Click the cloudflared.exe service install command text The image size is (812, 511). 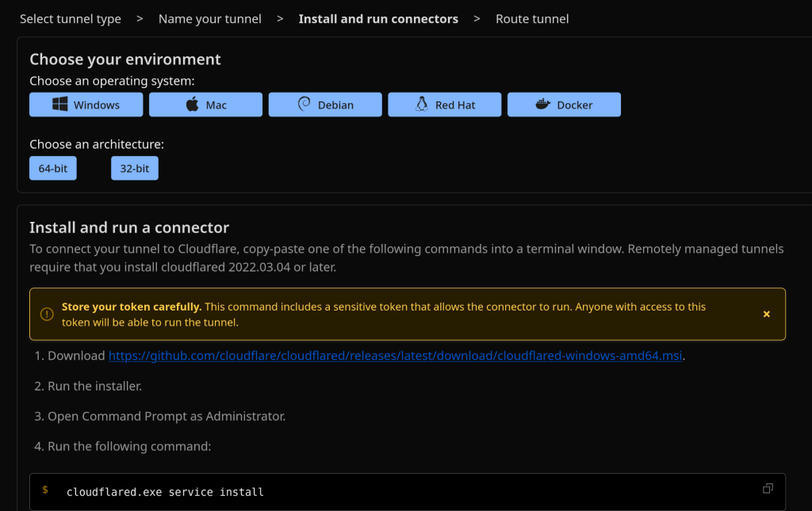165,492
